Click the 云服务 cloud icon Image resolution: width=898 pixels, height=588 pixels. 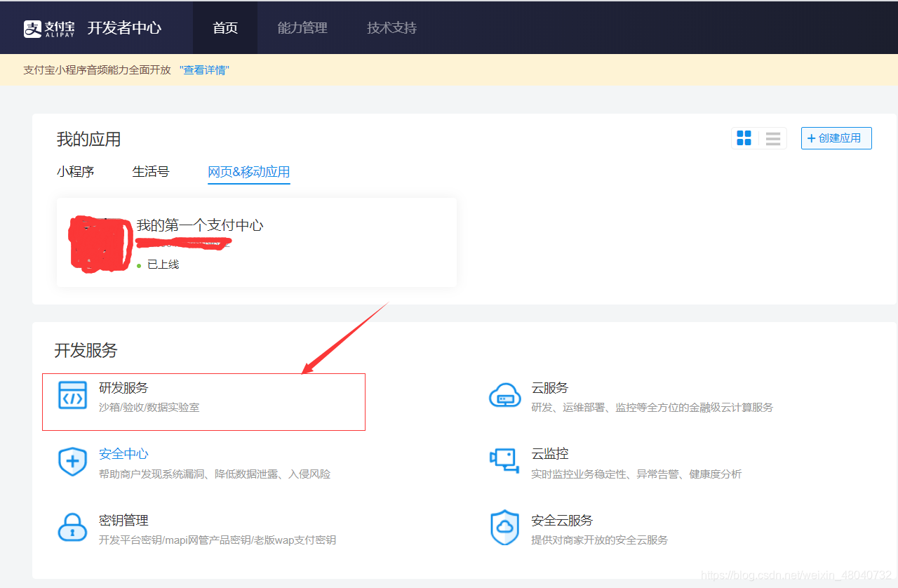pyautogui.click(x=505, y=396)
